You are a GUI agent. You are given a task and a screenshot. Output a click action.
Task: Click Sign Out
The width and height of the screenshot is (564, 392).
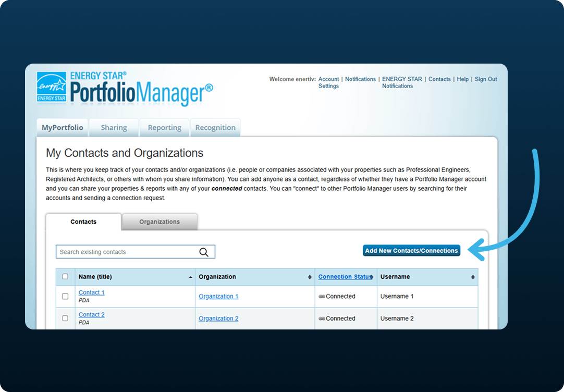(486, 79)
